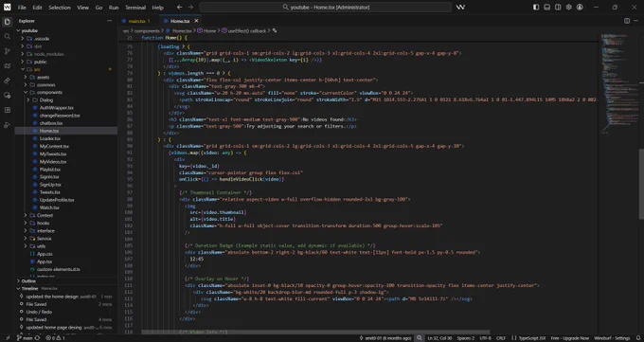Open UpdateProfile.tsx file

[x=57, y=200]
